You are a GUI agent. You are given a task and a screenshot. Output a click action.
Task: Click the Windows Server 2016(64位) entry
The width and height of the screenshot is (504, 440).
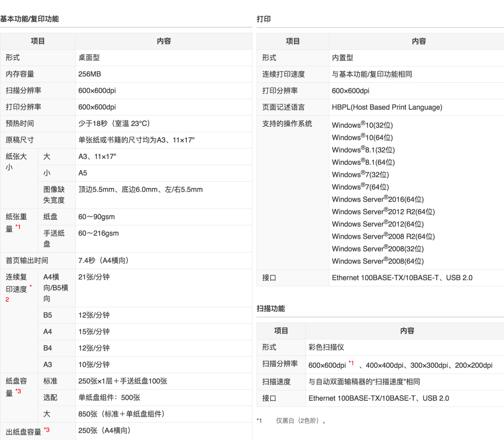[x=377, y=199]
